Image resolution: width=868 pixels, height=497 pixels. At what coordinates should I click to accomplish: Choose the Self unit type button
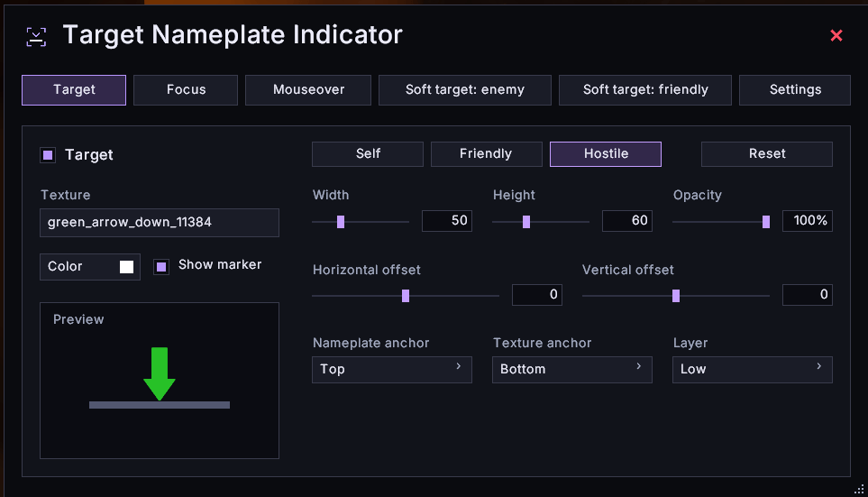tap(368, 154)
